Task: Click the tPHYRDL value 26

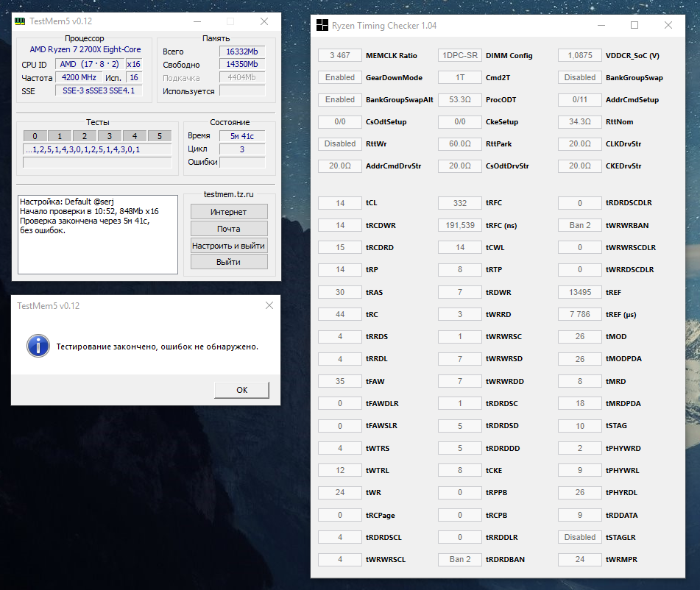Action: pyautogui.click(x=580, y=492)
